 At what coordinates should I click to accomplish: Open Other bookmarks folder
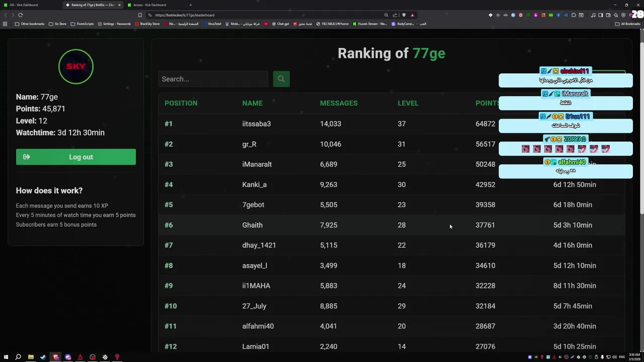[x=30, y=24]
